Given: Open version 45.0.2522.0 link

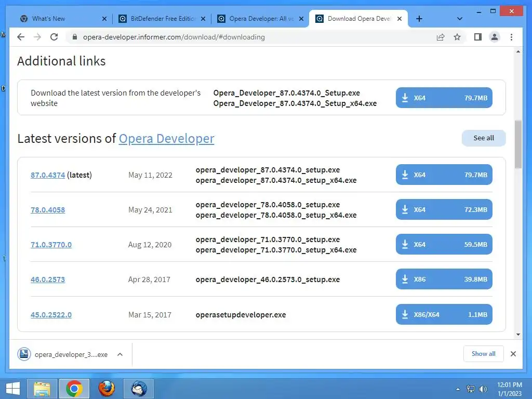Looking at the screenshot, I should point(51,315).
